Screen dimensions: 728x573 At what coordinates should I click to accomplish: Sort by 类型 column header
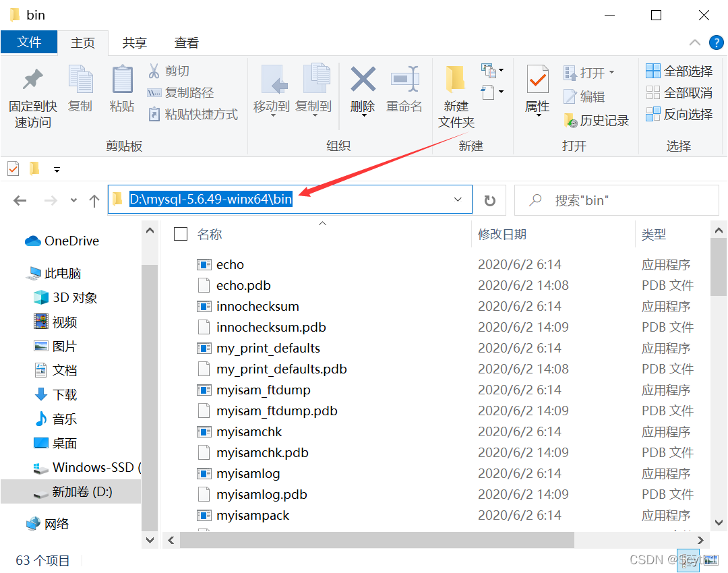(x=654, y=234)
